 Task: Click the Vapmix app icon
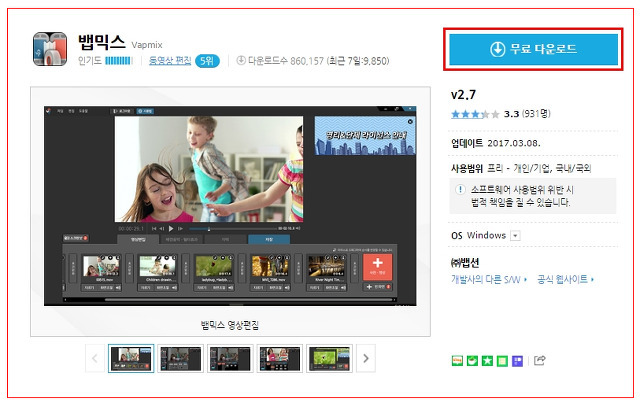(x=50, y=49)
